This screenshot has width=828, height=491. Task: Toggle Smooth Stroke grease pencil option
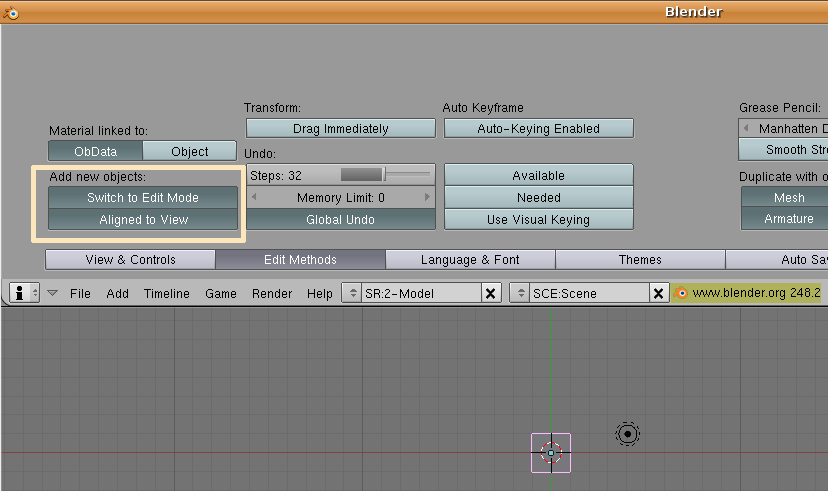(x=784, y=149)
